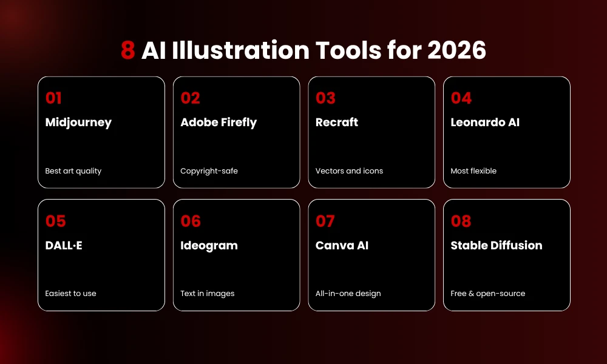Click the red number 07
Screen dimensions: 607x364
click(x=325, y=221)
